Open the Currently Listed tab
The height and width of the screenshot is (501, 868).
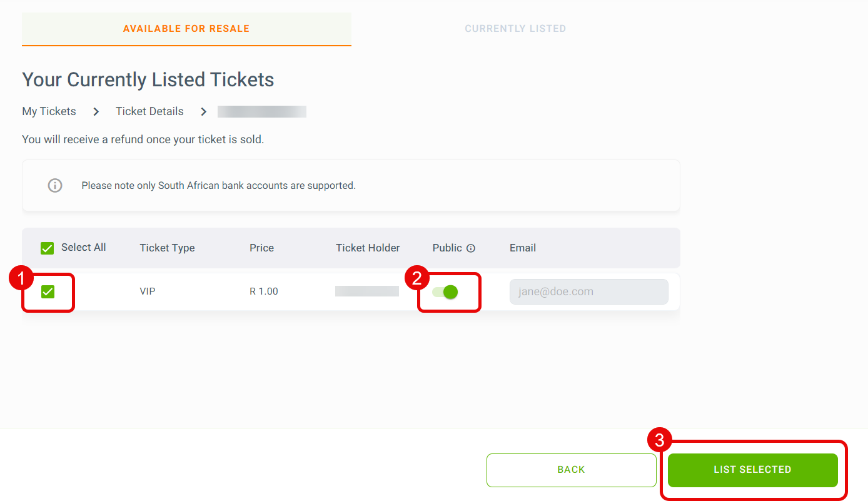[515, 29]
